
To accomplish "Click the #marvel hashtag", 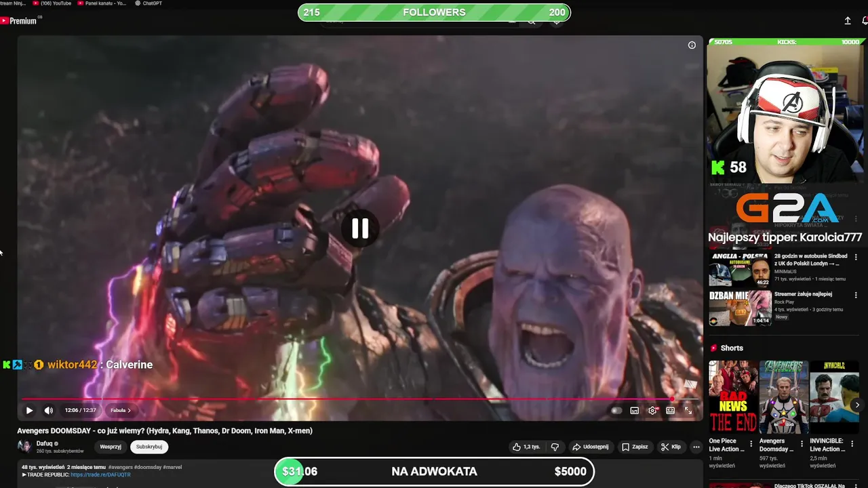I will coord(172,467).
